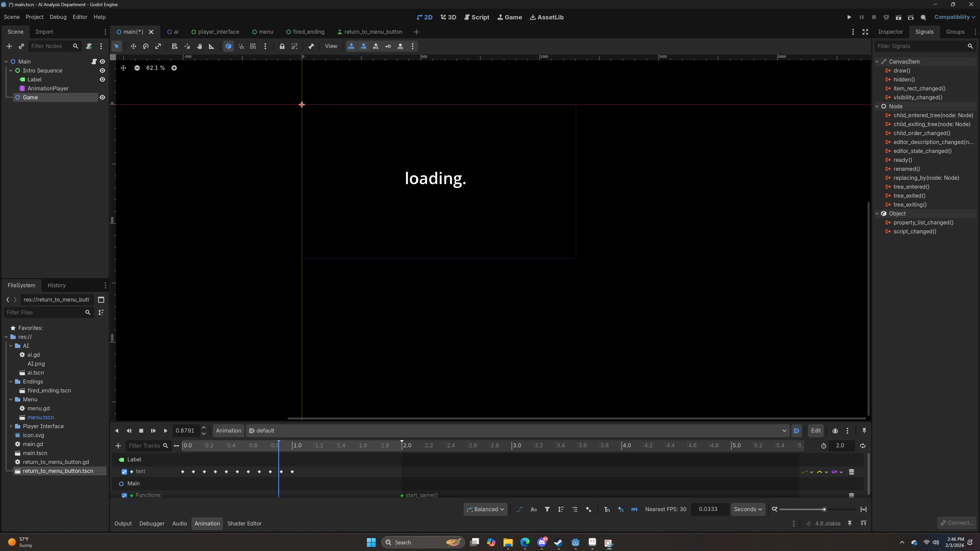Select the Scale Mode tool
The height and width of the screenshot is (551, 980).
[x=158, y=46]
